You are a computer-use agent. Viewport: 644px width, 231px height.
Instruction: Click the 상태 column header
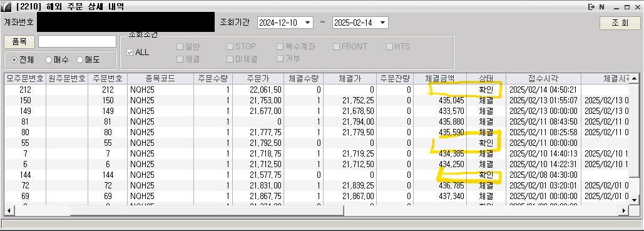coord(486,78)
